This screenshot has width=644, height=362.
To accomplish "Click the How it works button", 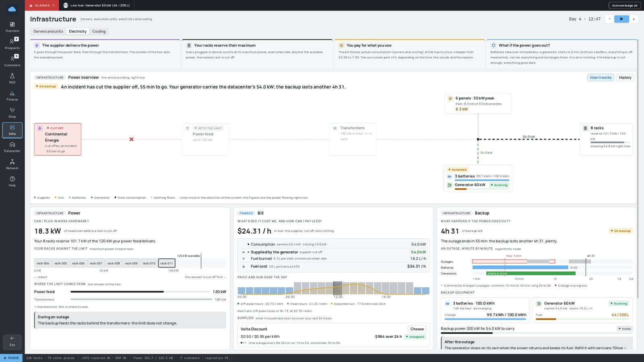I will [x=601, y=78].
